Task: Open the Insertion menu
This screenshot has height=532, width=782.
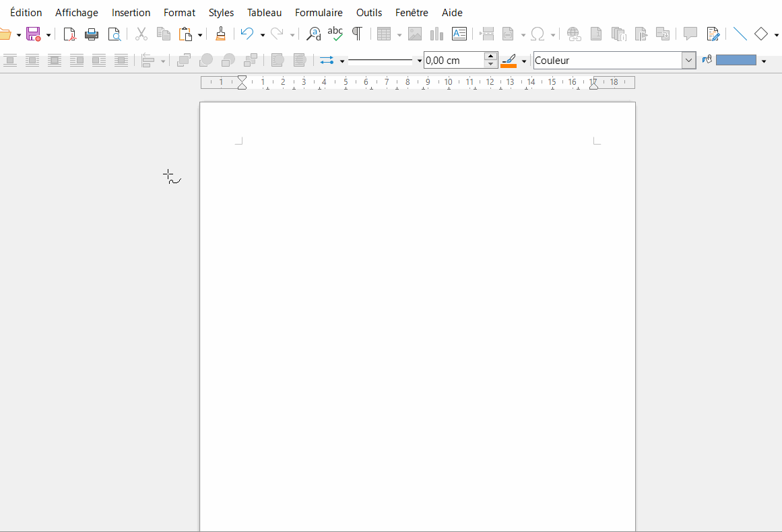Action: coord(131,13)
